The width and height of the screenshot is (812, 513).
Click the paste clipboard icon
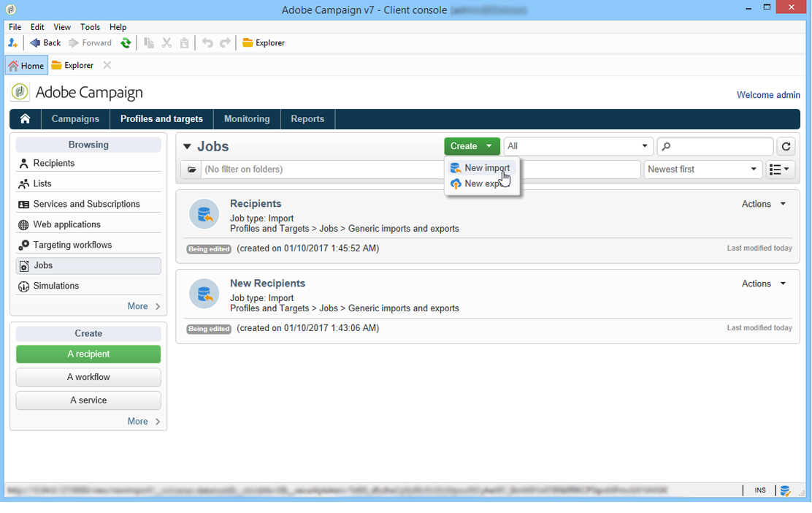click(x=184, y=43)
